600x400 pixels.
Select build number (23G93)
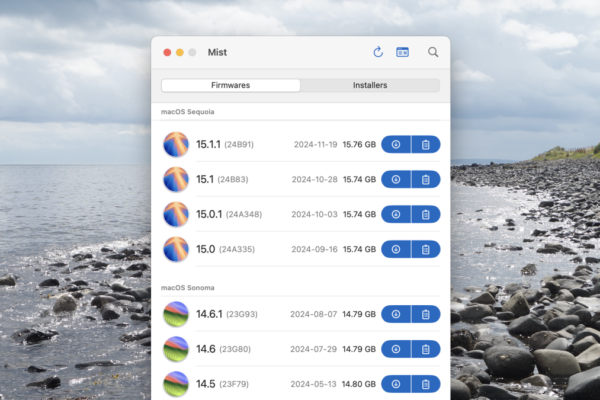click(x=242, y=315)
